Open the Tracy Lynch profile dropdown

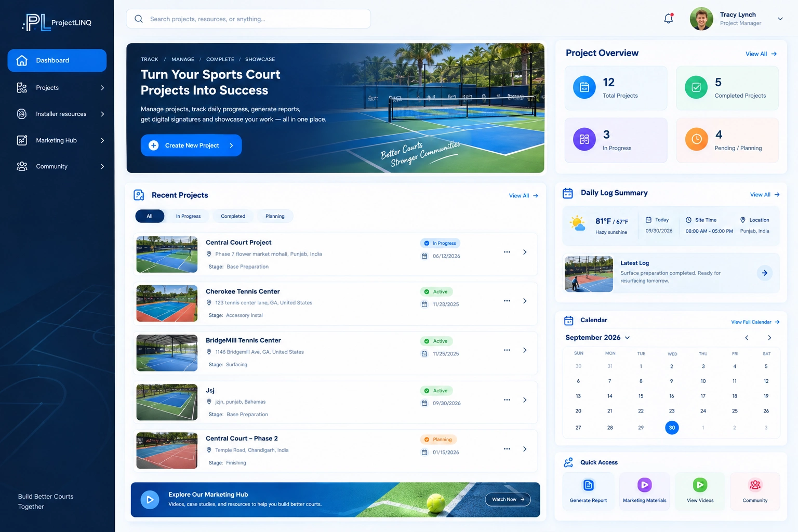click(x=780, y=19)
